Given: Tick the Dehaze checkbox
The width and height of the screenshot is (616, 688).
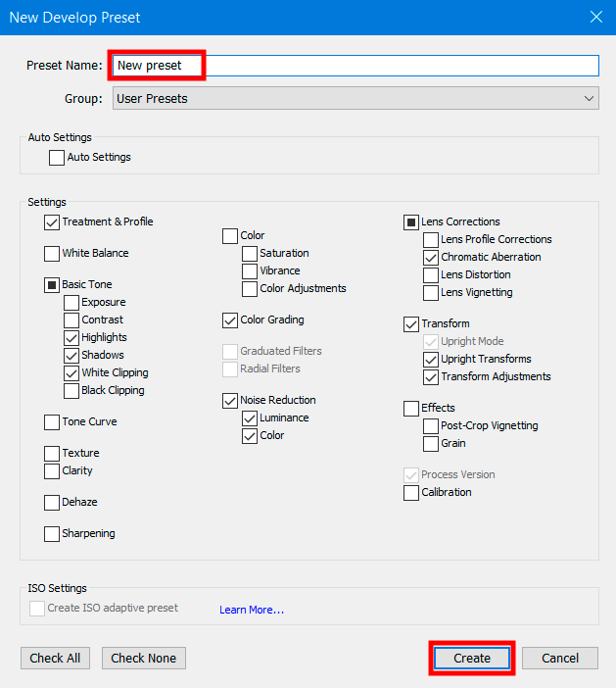Looking at the screenshot, I should pos(52,503).
